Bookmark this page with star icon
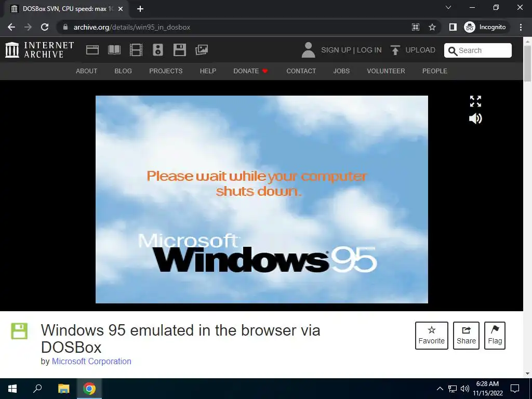Viewport: 532px width, 399px height. click(x=432, y=27)
